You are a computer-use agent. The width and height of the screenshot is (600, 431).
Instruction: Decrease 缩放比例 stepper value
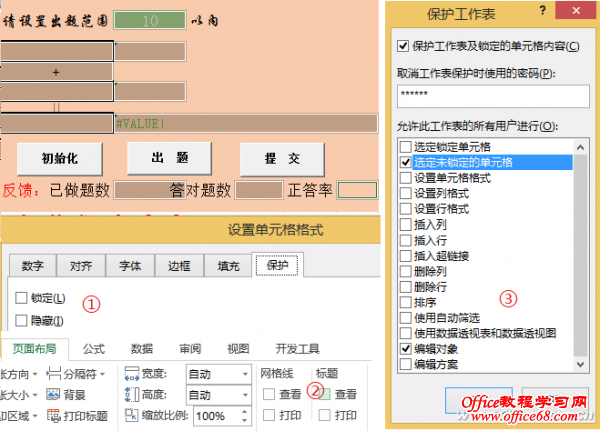pyautogui.click(x=245, y=420)
